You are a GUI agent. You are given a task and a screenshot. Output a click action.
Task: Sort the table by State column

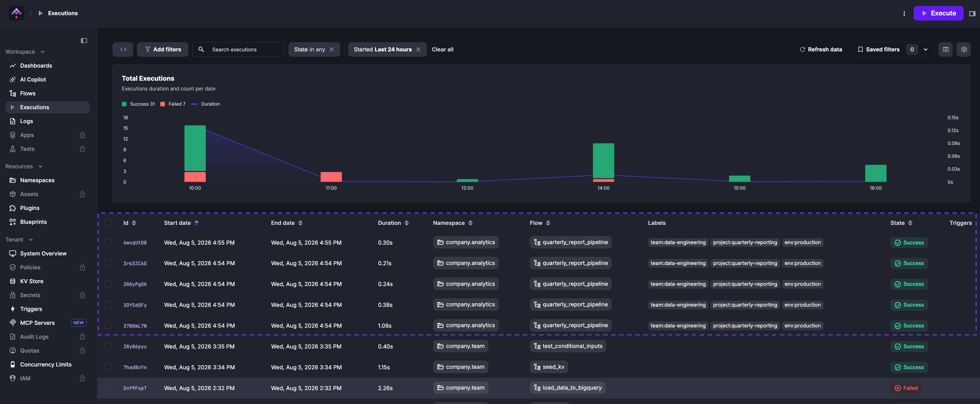[x=910, y=223]
